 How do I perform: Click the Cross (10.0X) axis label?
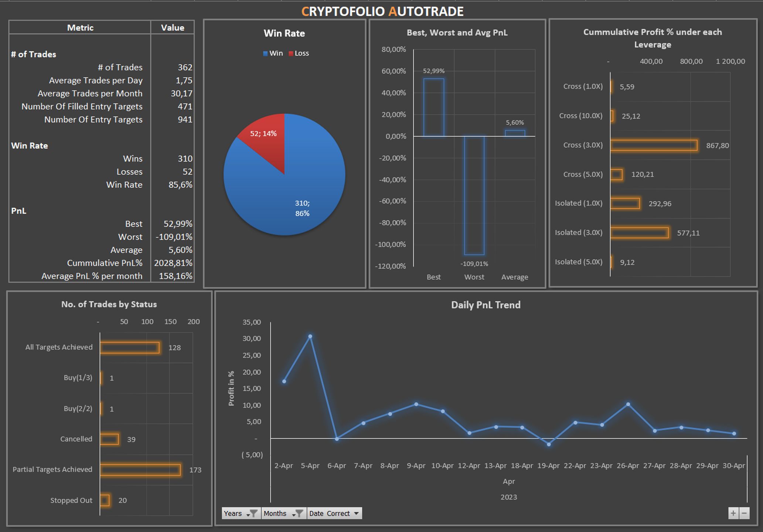click(x=581, y=116)
